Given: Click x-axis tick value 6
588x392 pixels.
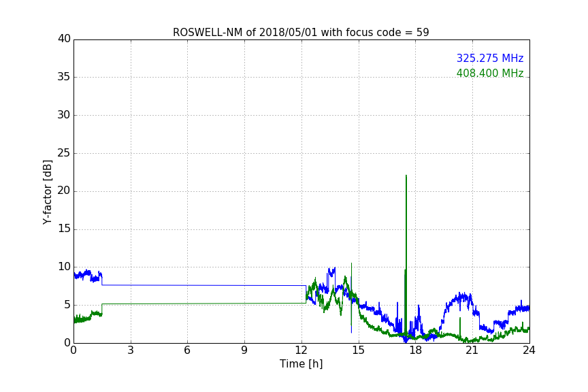Looking at the screenshot, I should pos(187,350).
